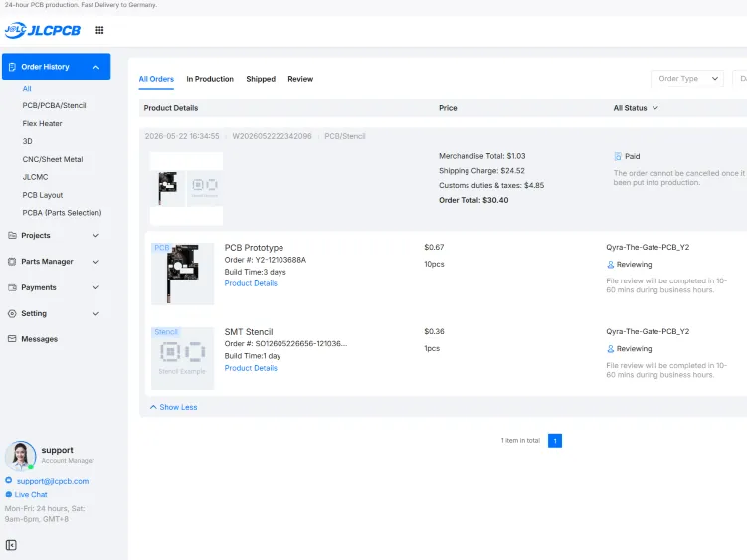Collapse order with Show Less

pos(173,407)
